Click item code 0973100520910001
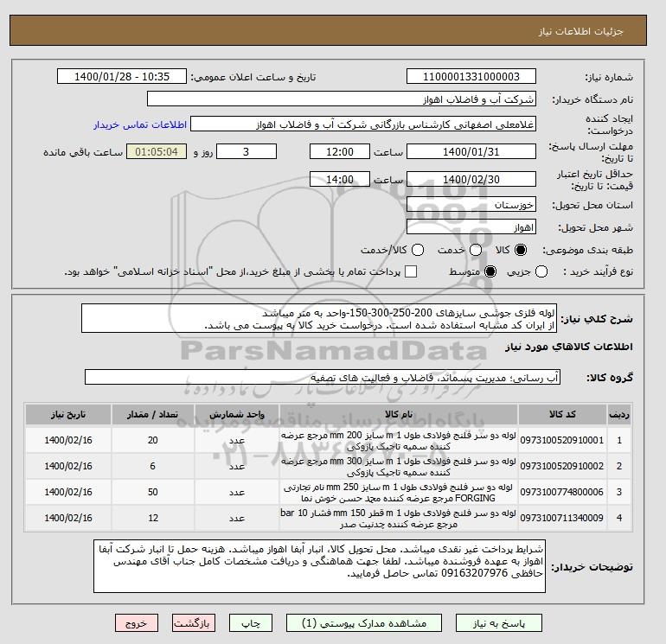The image size is (666, 644). [x=562, y=440]
